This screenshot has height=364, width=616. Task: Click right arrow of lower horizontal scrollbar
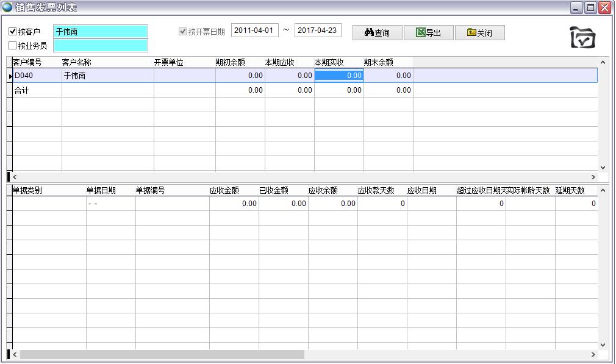click(x=593, y=354)
